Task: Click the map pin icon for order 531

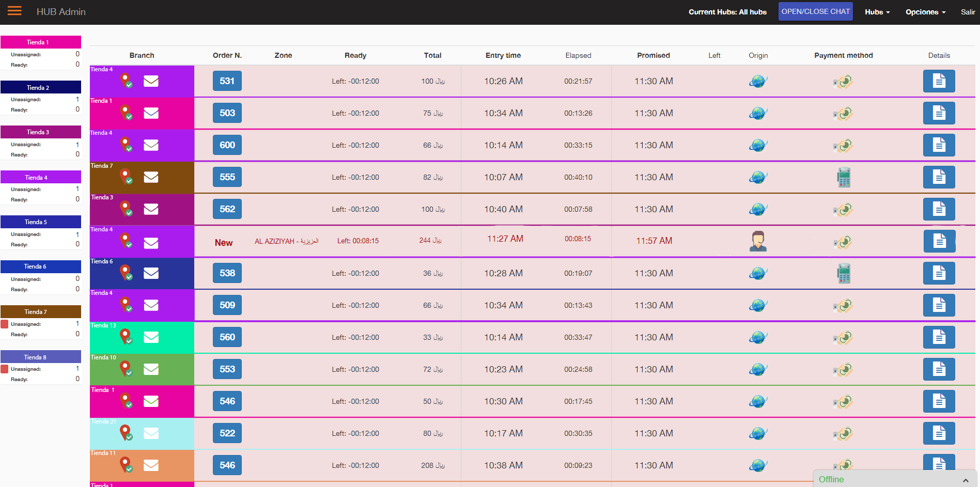Action: coord(126,81)
